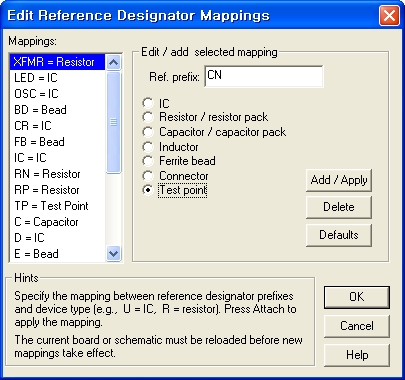
Task: Select the LED = IC mapping
Action: coord(57,78)
